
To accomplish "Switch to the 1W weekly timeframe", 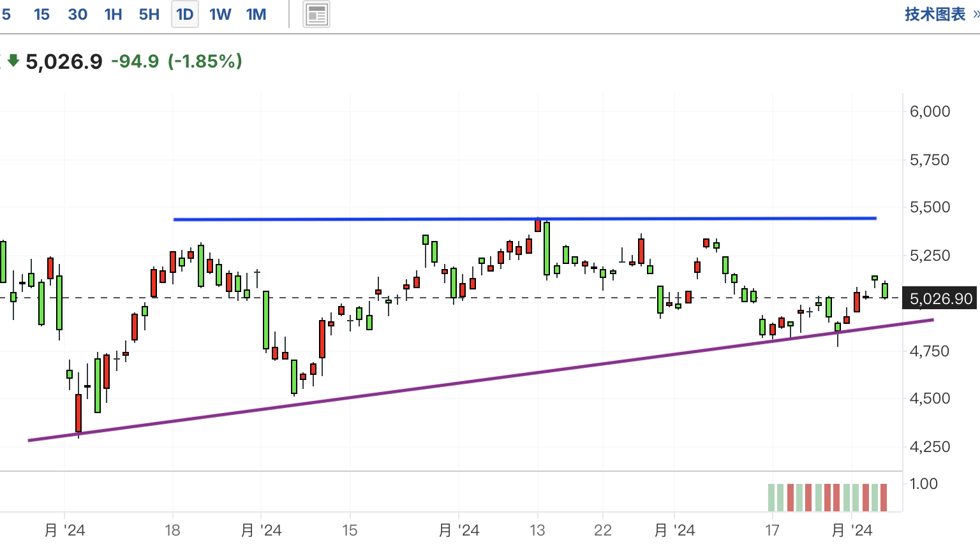I will point(220,14).
